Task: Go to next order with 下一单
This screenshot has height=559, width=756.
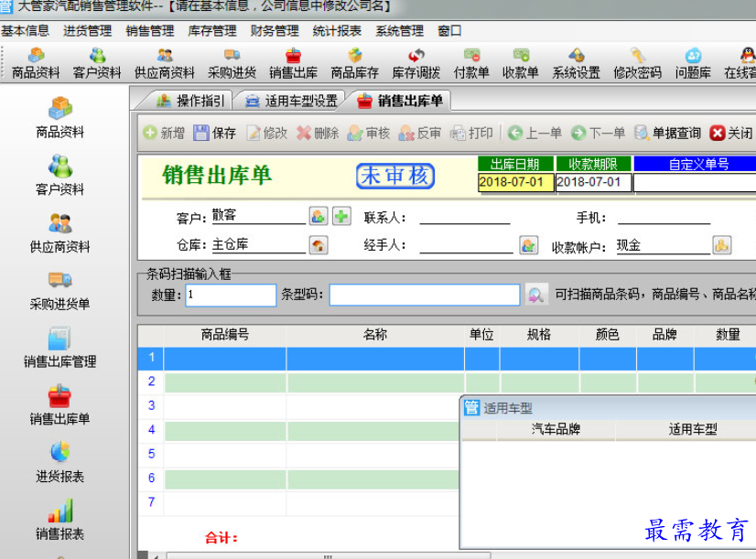Action: pyautogui.click(x=599, y=133)
